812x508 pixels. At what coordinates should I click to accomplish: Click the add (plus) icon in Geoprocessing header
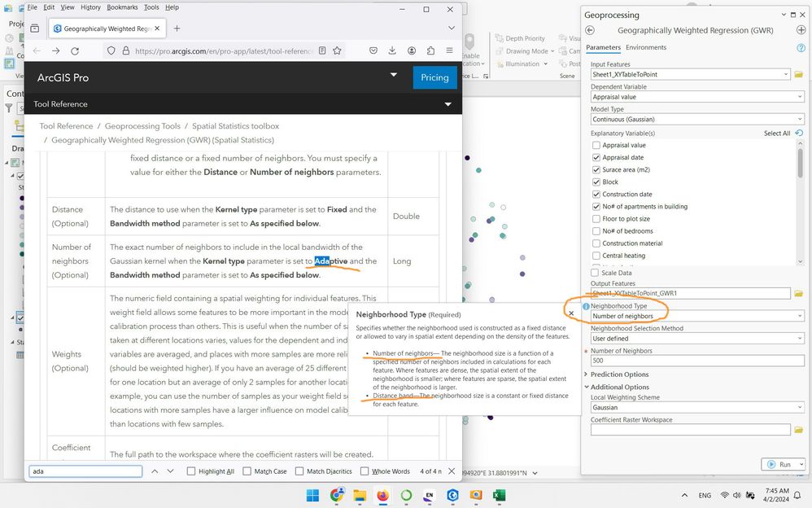(801, 30)
